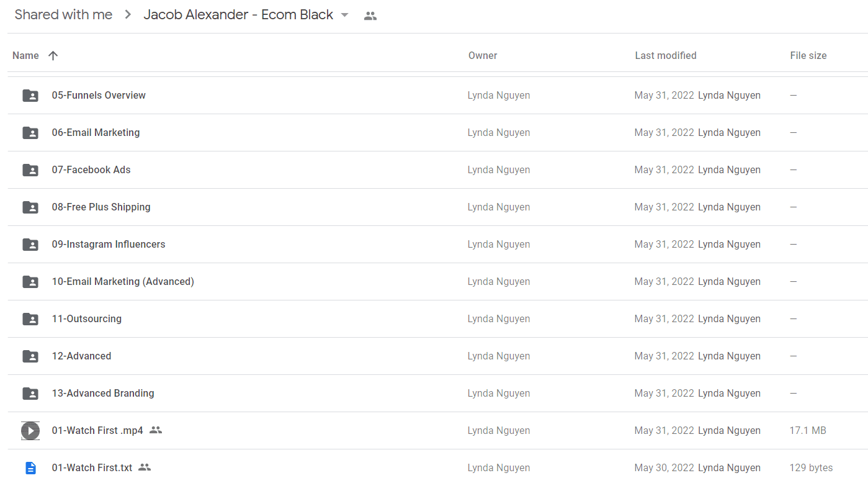
Task: Reverse sort order with the Name arrow
Action: tap(53, 55)
